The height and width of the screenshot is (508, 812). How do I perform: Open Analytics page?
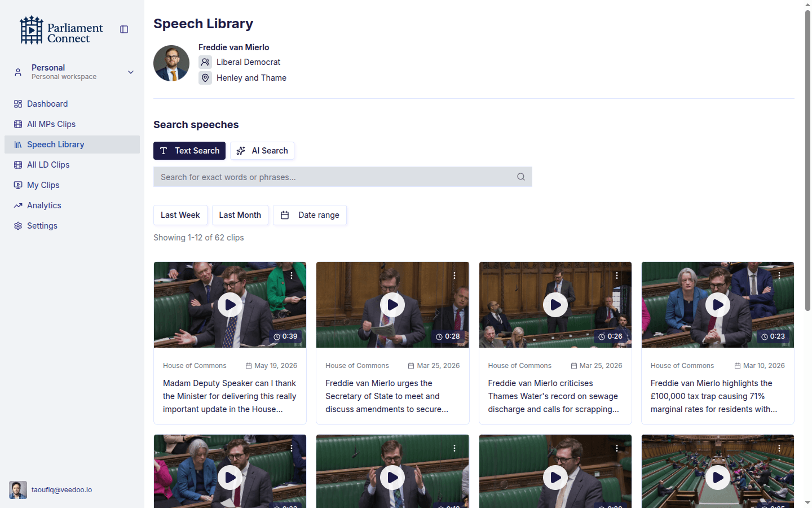pyautogui.click(x=72, y=205)
